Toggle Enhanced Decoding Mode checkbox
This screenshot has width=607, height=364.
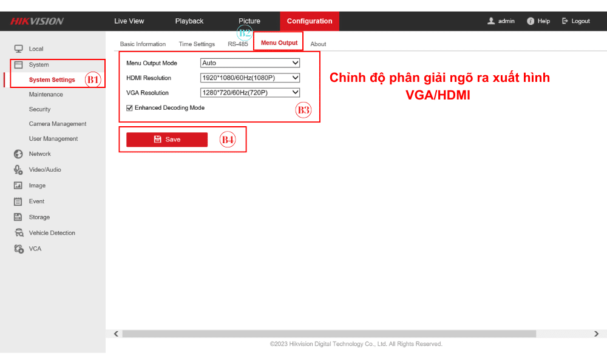coord(129,108)
